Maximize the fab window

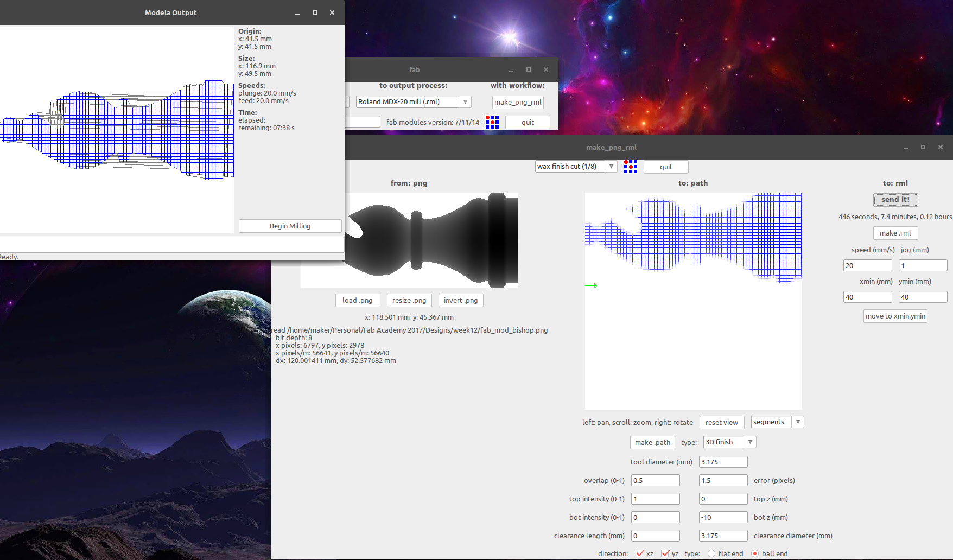click(x=529, y=69)
